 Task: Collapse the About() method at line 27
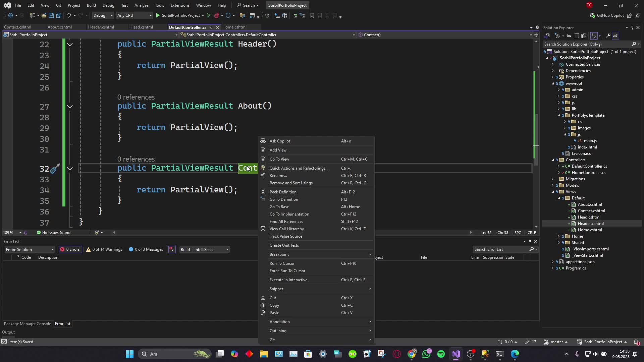tap(70, 107)
